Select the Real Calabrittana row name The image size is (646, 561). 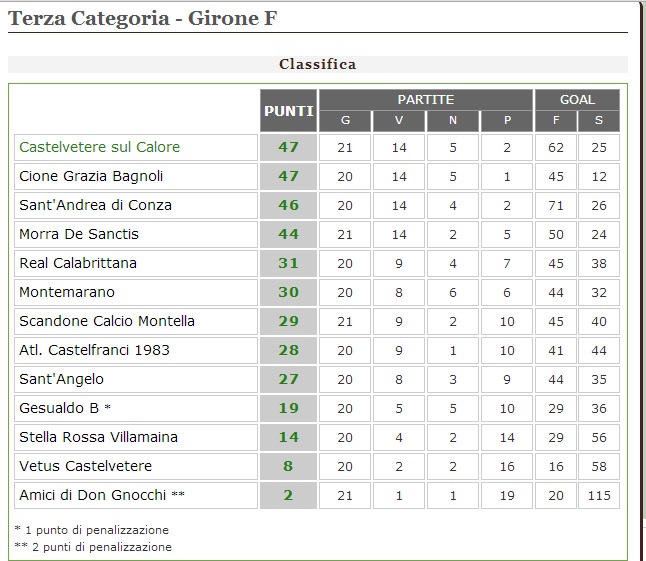[x=78, y=263]
